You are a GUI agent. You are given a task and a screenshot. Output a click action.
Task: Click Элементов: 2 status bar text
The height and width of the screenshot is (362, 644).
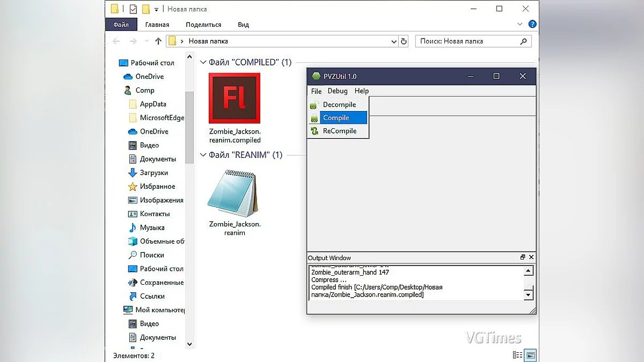pos(134,356)
